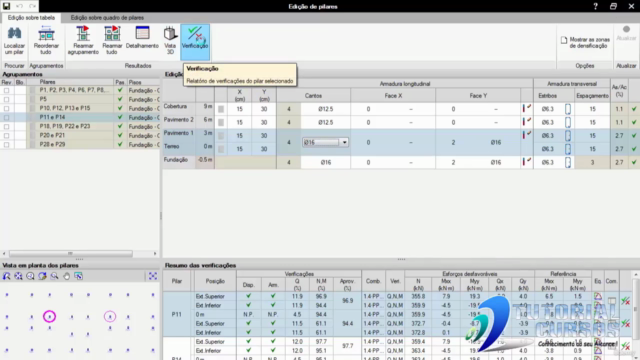Click the section icon in the Cobertura row

[x=221, y=109]
